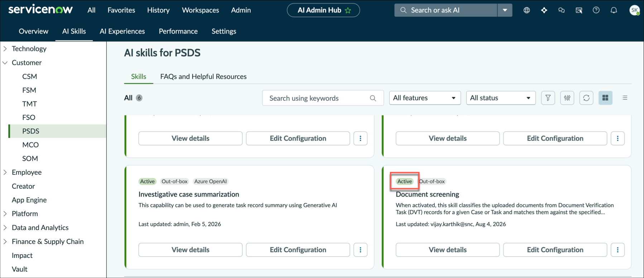Click the Search using keywords field
644x278 pixels.
pyautogui.click(x=323, y=98)
